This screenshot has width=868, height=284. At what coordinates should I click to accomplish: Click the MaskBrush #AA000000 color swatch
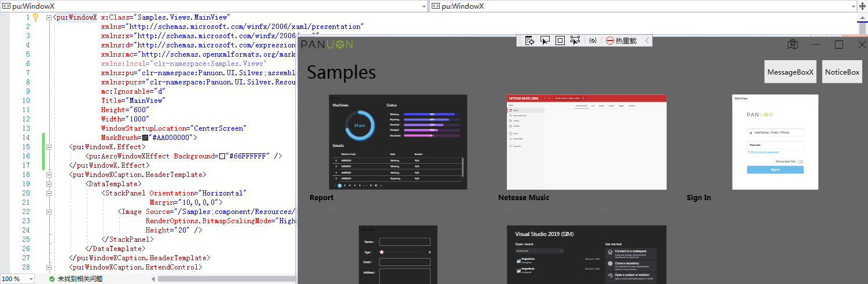pyautogui.click(x=145, y=138)
